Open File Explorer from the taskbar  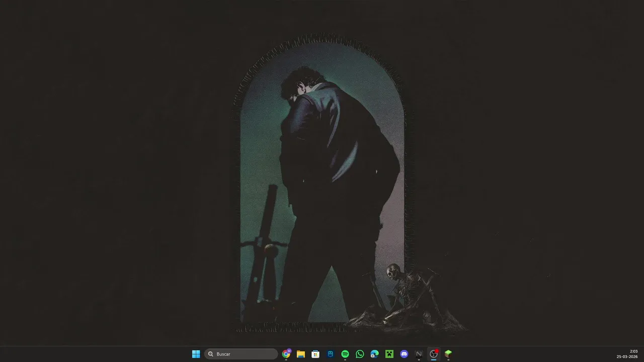(301, 354)
